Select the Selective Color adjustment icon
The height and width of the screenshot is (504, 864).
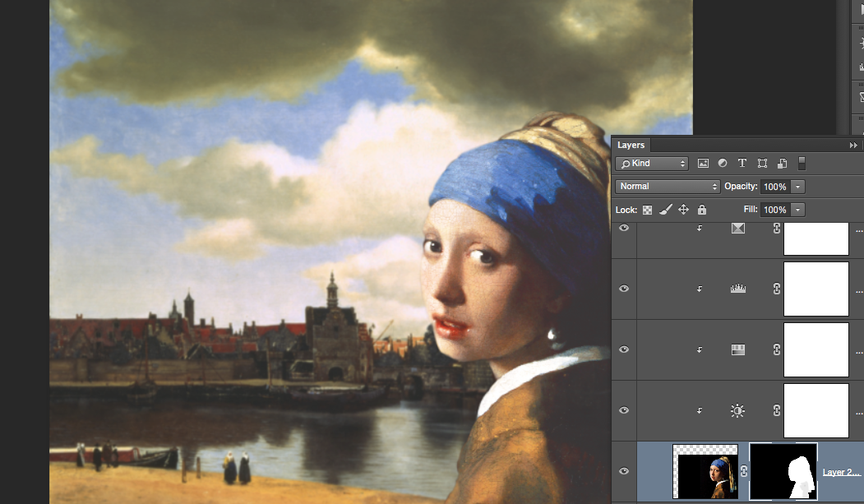[738, 228]
